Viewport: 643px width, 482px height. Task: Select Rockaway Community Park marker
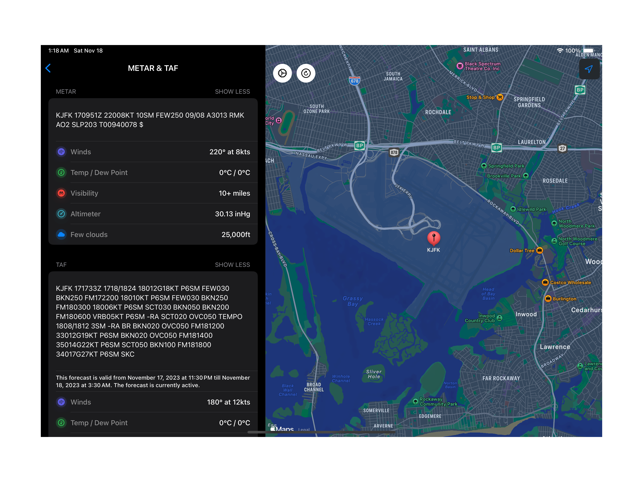pos(415,401)
